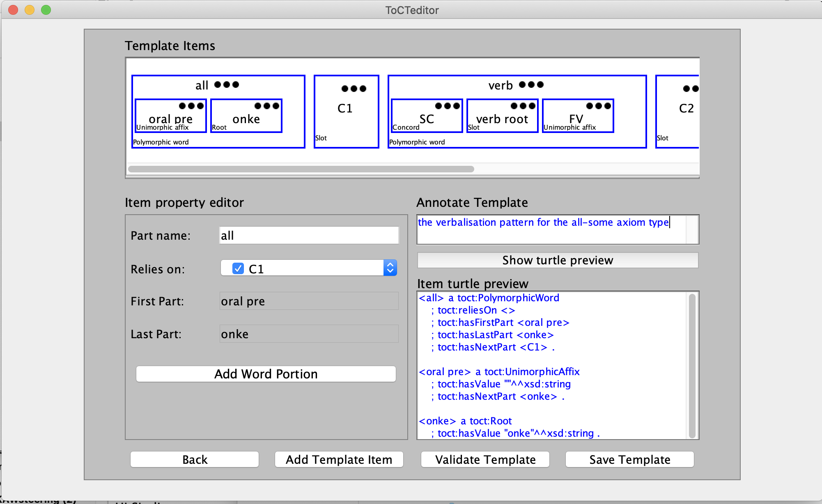Screen dimensions: 822x504
Task: Open the three-dot menu on C1 slot
Action: coord(354,89)
